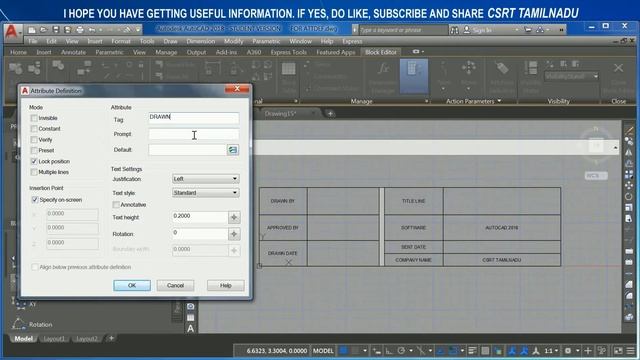The image size is (640, 360).
Task: Click the New file icon in quick access toolbar
Action: click(32, 30)
